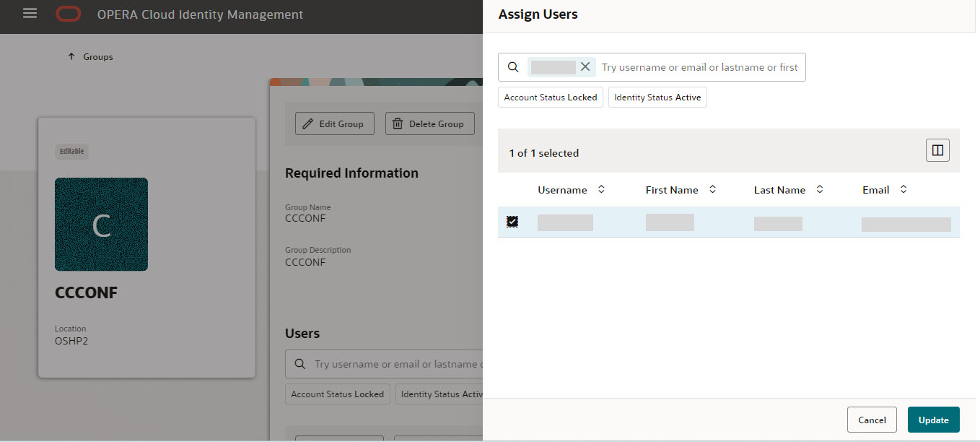Click the up arrow beside the Groups breadcrumb

pyautogui.click(x=70, y=56)
